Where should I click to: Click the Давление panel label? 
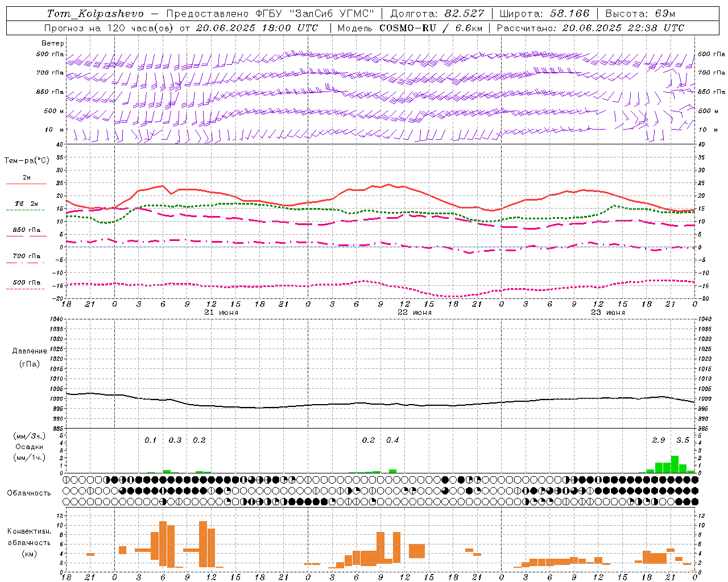tap(30, 351)
